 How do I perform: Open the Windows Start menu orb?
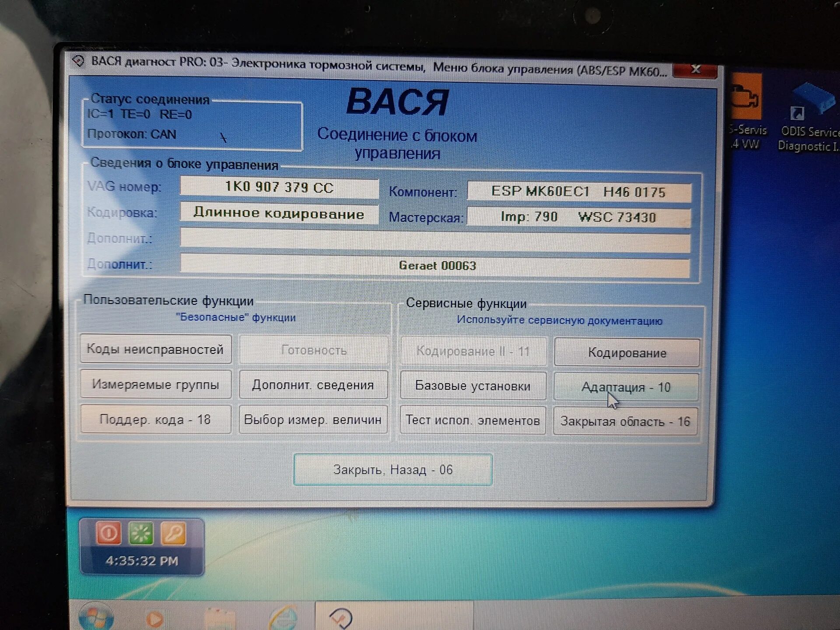(96, 618)
